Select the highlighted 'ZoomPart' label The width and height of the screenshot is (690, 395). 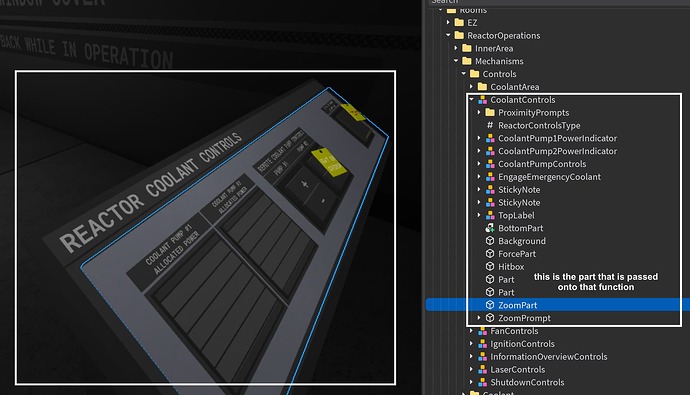518,305
